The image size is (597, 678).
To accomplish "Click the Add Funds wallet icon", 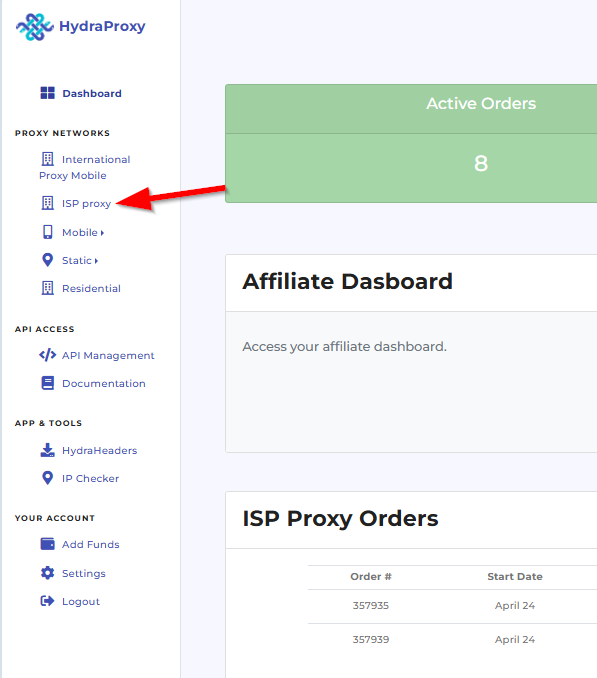I will [x=48, y=544].
